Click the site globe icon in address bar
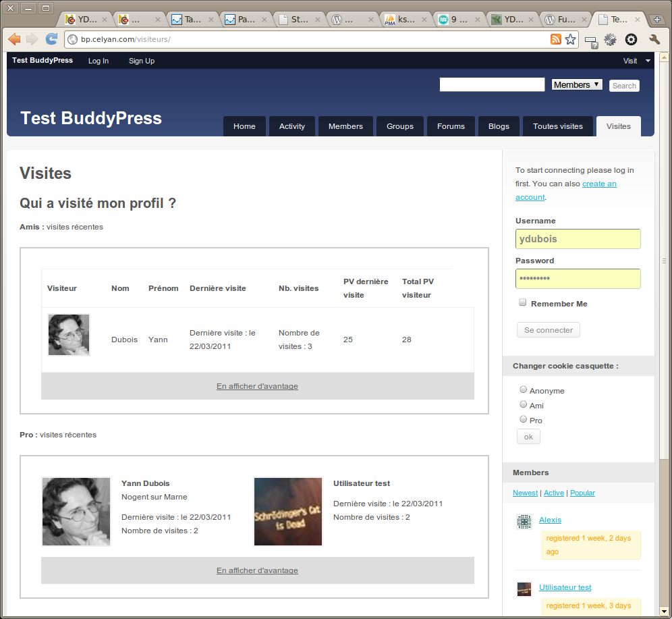The image size is (672, 619). [73, 39]
